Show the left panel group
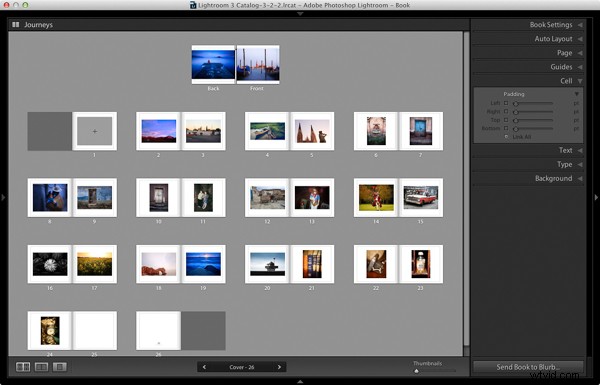This screenshot has width=600, height=385. (x=3, y=197)
